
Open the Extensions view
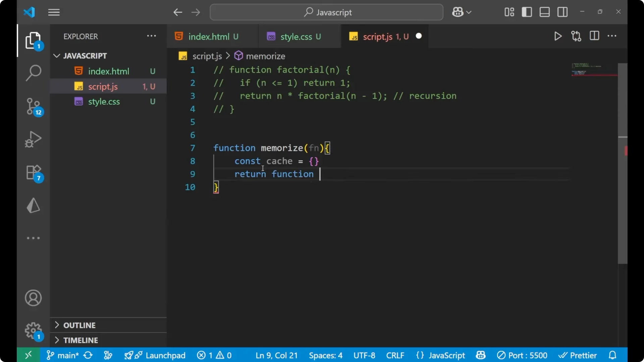[x=33, y=172]
